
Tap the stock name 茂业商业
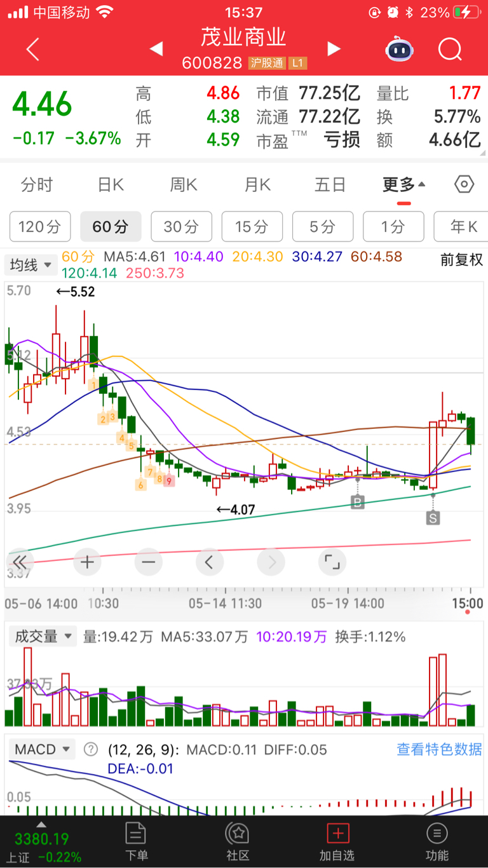tap(244, 37)
